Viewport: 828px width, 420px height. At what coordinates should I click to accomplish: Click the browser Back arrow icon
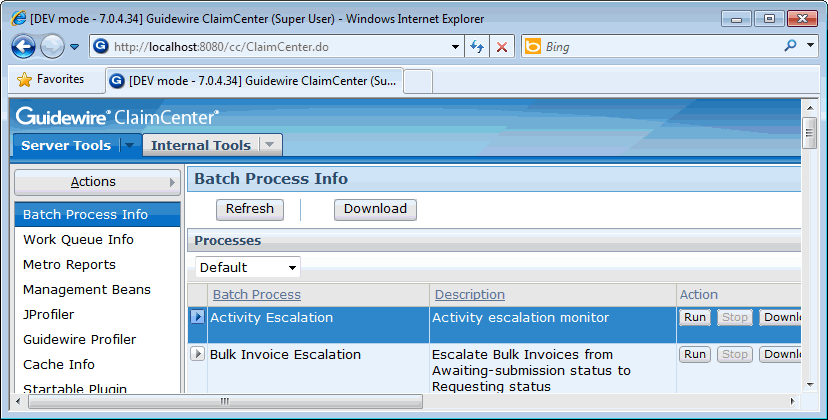tap(23, 47)
